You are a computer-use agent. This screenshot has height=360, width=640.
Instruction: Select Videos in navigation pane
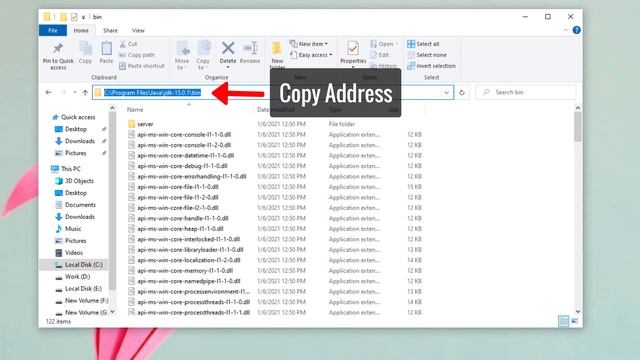(x=69, y=253)
